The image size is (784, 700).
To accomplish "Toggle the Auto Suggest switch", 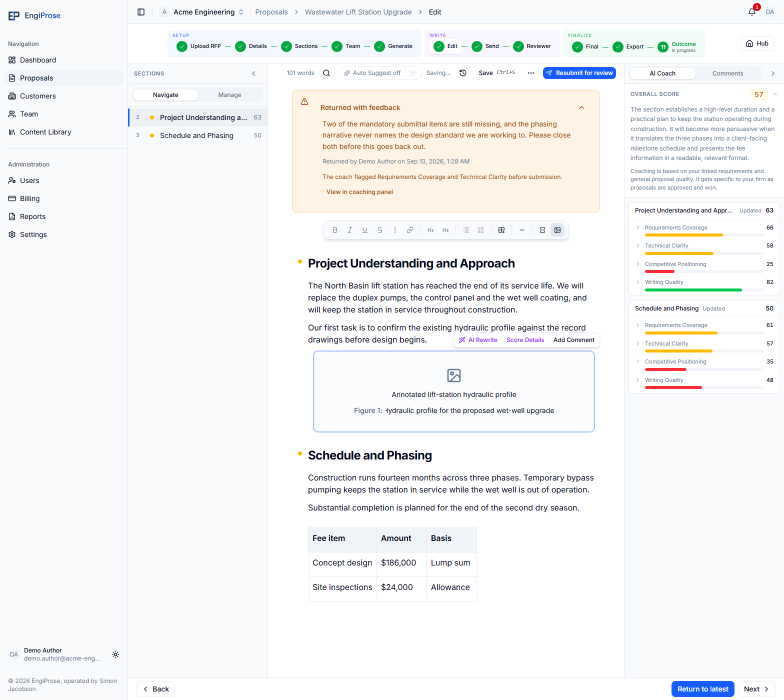I will coord(411,73).
